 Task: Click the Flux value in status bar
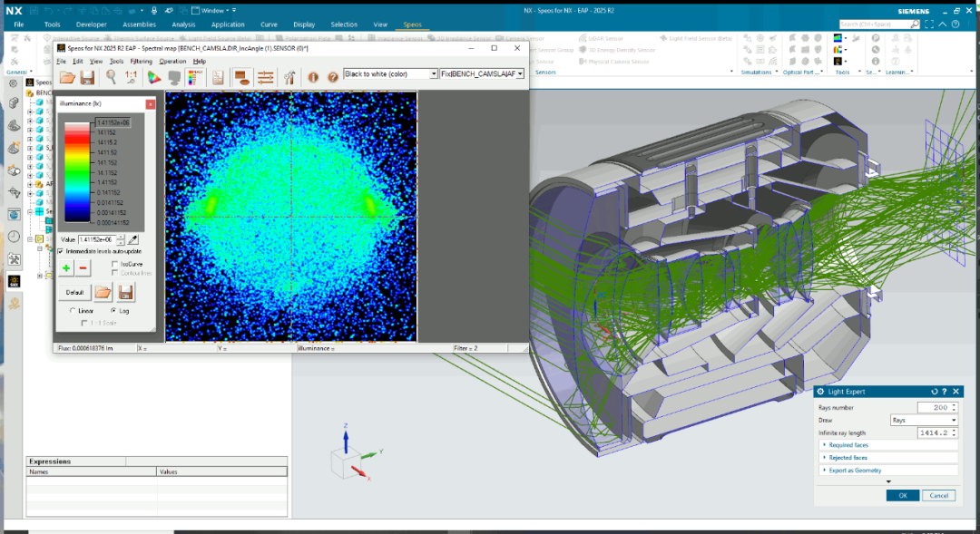tap(85, 348)
